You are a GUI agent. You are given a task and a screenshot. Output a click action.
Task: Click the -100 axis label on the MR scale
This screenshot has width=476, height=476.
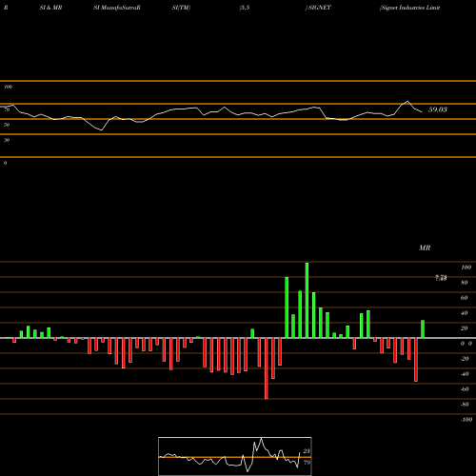pyautogui.click(x=466, y=420)
